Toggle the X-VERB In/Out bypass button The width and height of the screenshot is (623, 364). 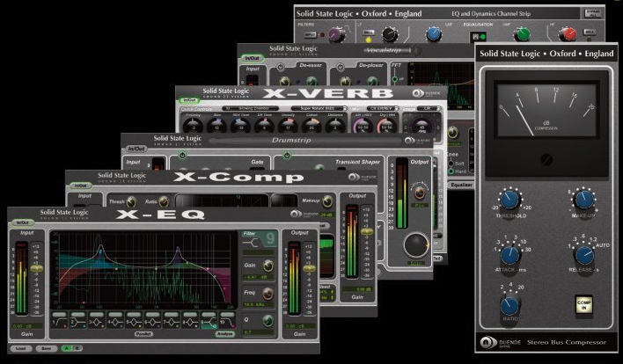click(x=189, y=100)
